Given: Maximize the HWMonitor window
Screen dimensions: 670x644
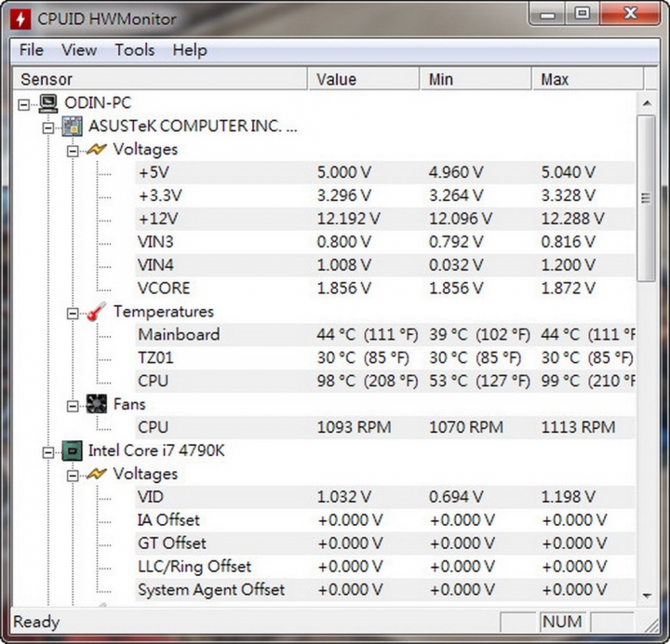Looking at the screenshot, I should pyautogui.click(x=582, y=13).
